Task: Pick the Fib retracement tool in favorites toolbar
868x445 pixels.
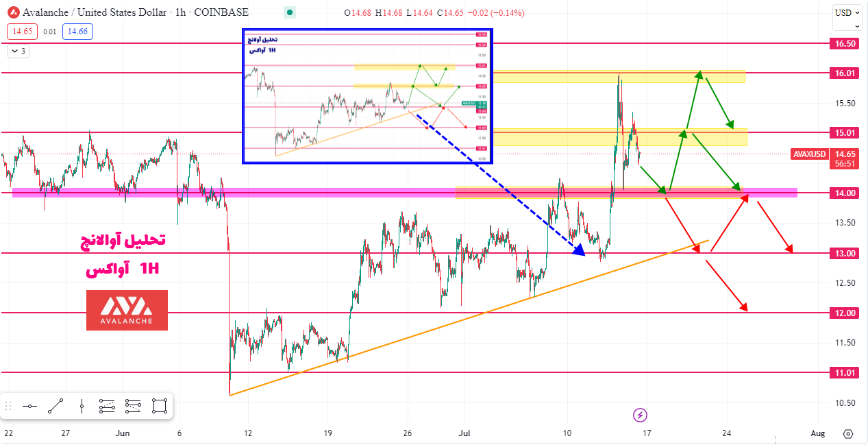Action: pos(107,406)
